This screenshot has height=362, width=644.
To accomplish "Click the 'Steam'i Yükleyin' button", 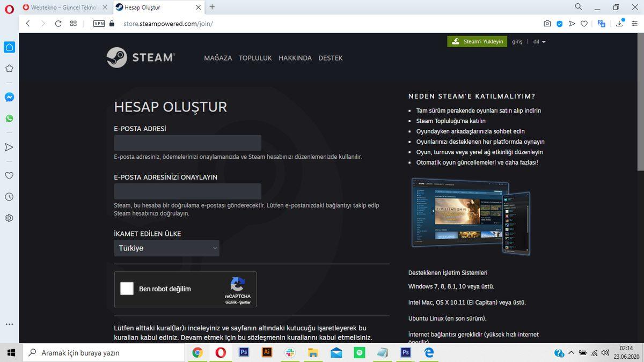I will pos(477,41).
